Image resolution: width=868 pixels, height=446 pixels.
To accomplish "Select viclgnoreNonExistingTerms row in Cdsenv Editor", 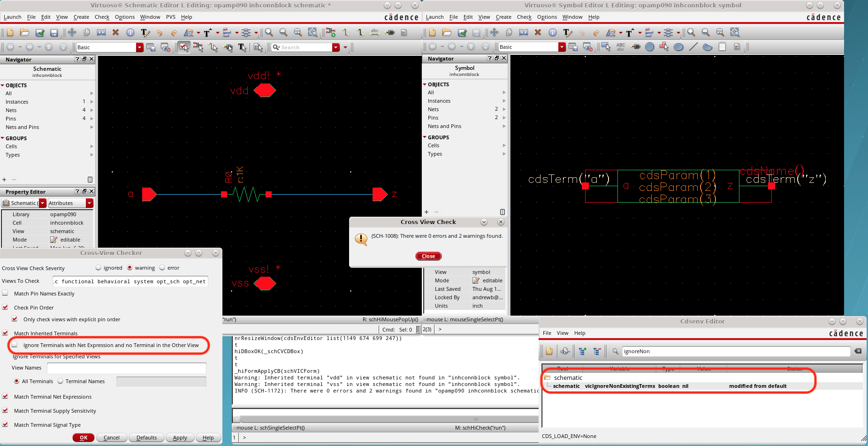I will (702, 386).
